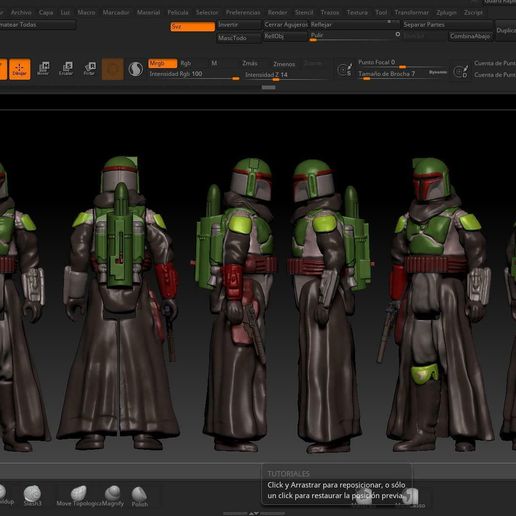The image size is (516, 516).
Task: Select the Mover tool icon
Action: click(x=43, y=69)
